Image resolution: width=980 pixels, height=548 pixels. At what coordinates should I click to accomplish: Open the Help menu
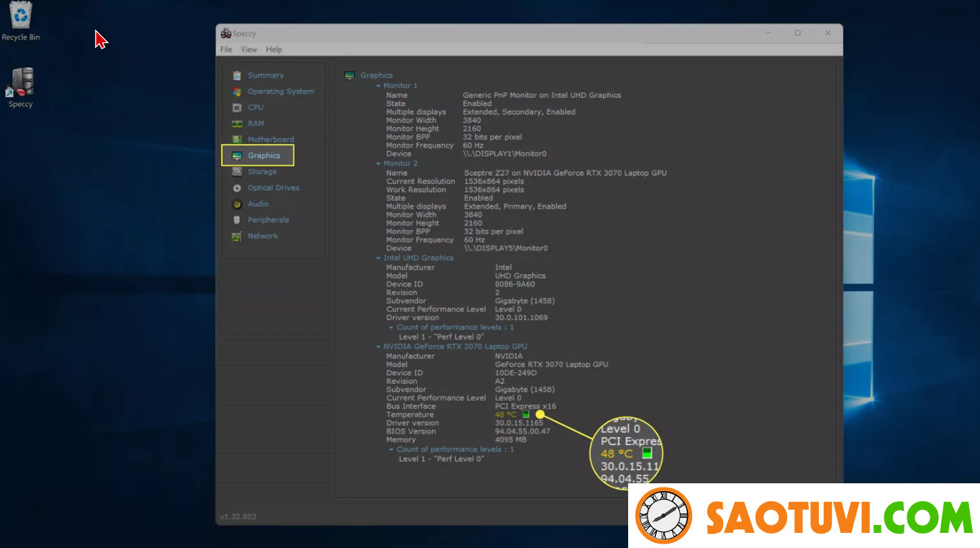click(x=274, y=50)
